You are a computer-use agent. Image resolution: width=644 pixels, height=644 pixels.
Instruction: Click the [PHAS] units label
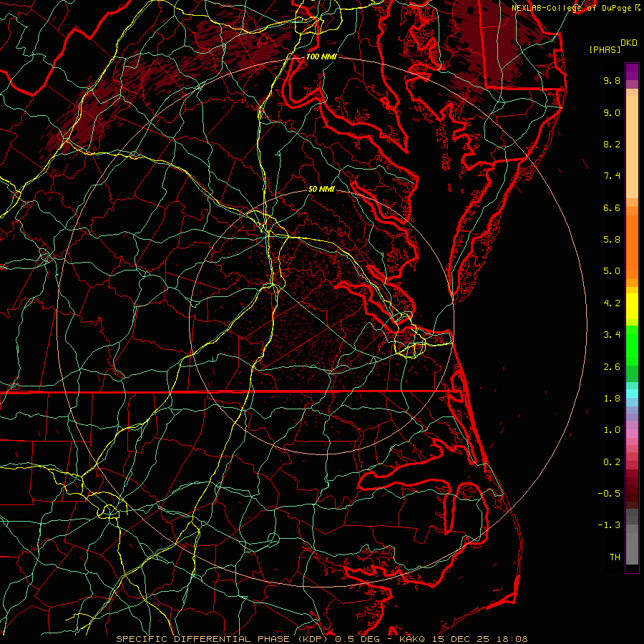click(x=605, y=49)
